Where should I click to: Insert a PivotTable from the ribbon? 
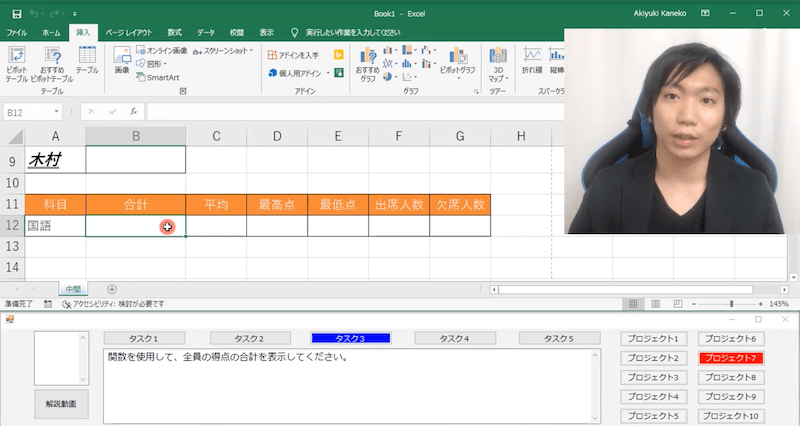(x=16, y=64)
